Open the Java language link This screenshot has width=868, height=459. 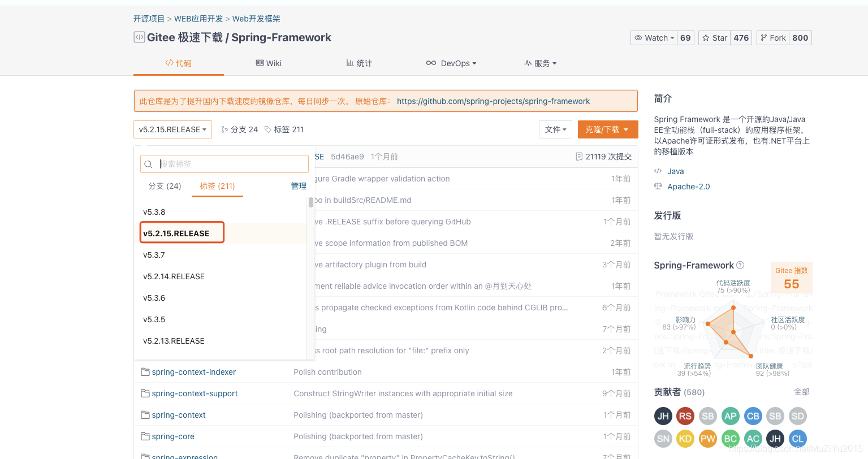point(676,171)
